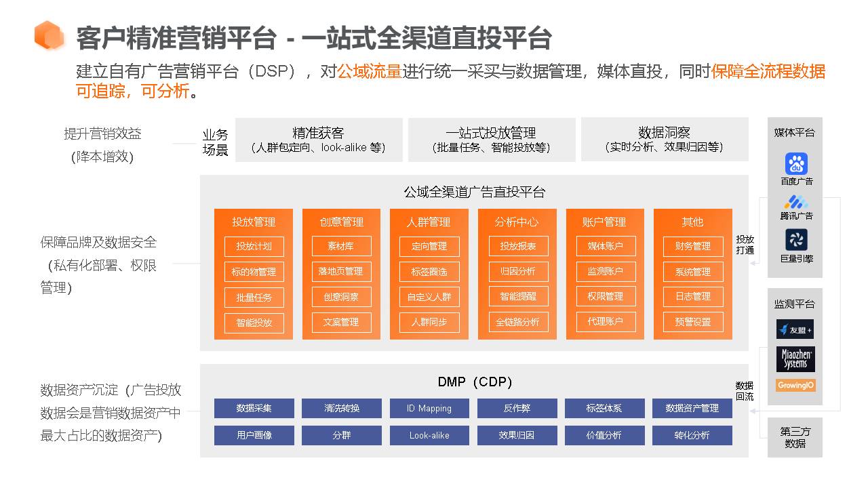Click the 数据资产管理 blue block
This screenshot has height=488, width=868.
(692, 408)
